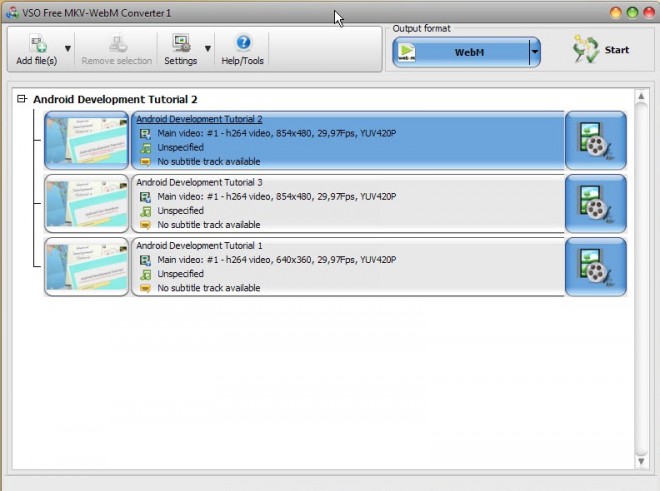Open the WebM output format dropdown arrow
This screenshot has height=491, width=660.
(535, 52)
